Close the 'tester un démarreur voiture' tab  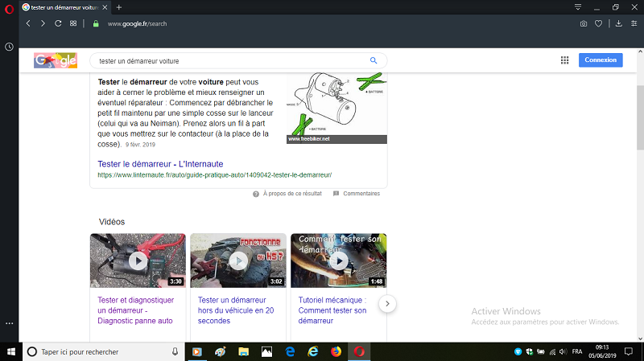(105, 7)
